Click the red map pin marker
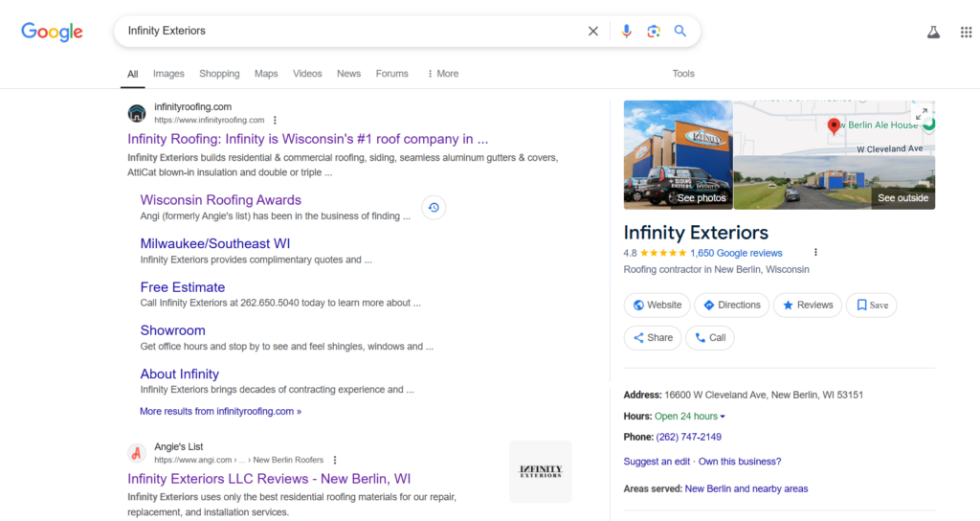 coord(834,125)
